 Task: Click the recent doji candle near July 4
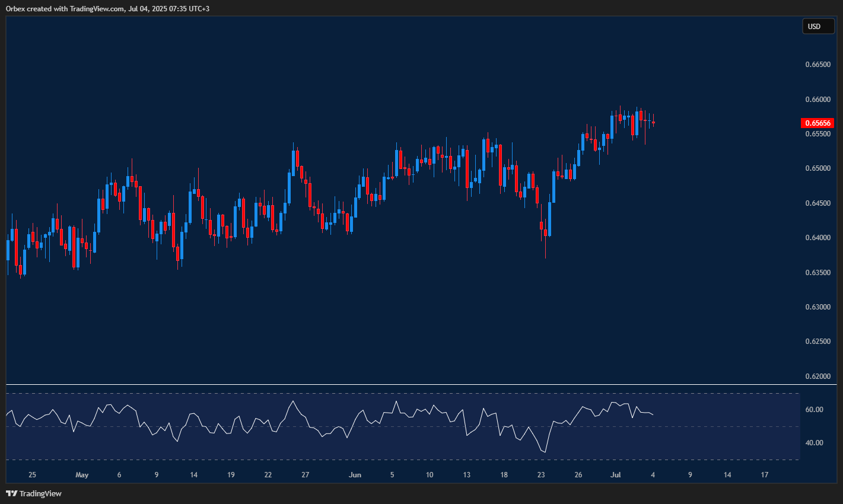[x=653, y=122]
